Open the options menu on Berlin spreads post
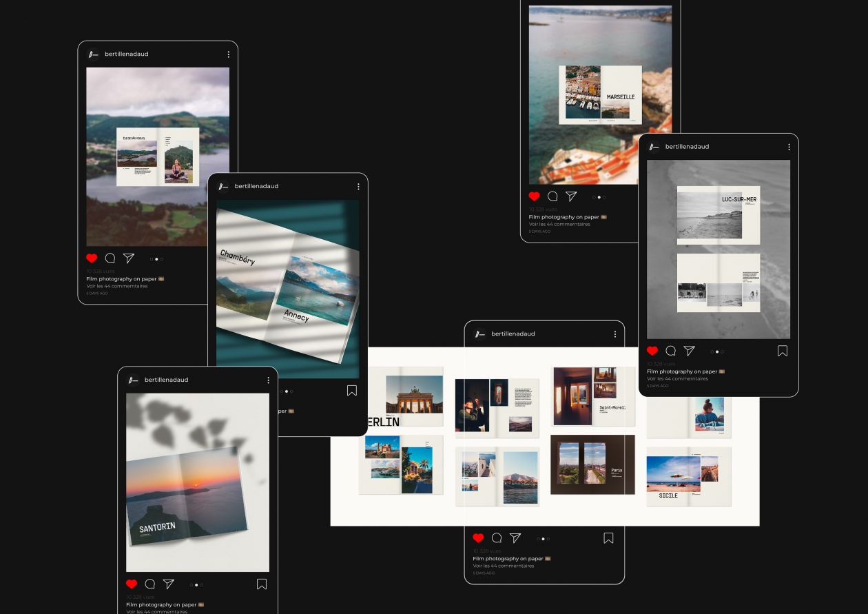 (x=615, y=334)
